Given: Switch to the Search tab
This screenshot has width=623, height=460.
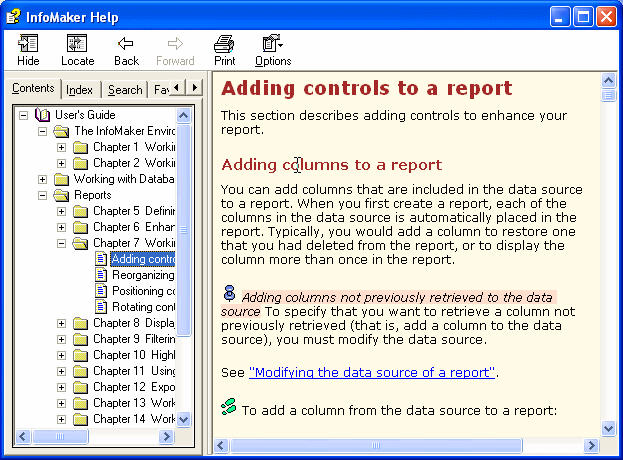Looking at the screenshot, I should 125,90.
